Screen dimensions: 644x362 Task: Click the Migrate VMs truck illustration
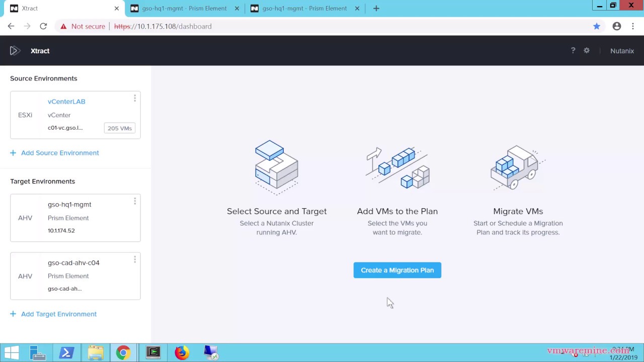tap(518, 167)
